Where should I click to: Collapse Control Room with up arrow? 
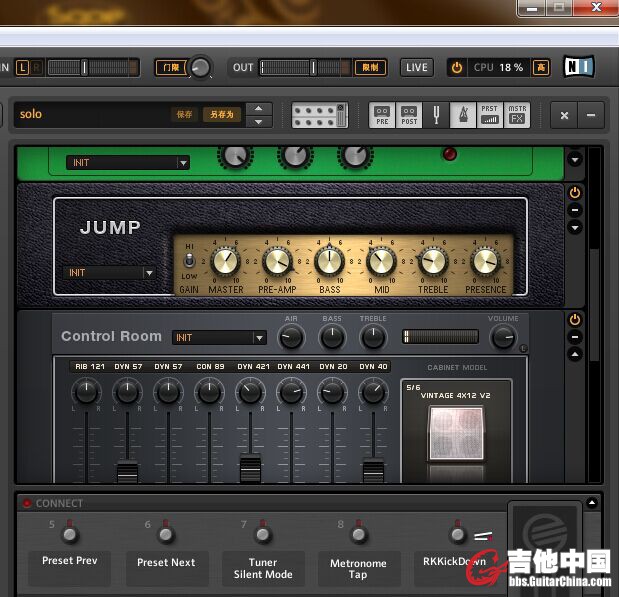pos(575,354)
